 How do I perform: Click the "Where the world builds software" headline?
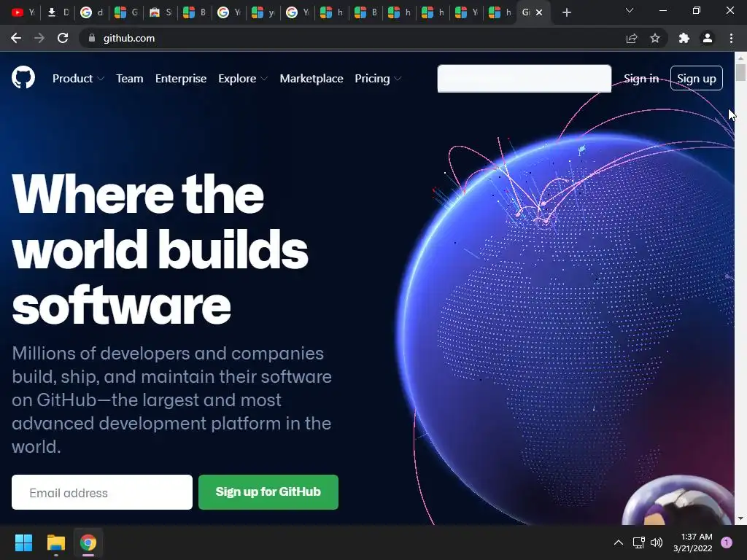(160, 249)
